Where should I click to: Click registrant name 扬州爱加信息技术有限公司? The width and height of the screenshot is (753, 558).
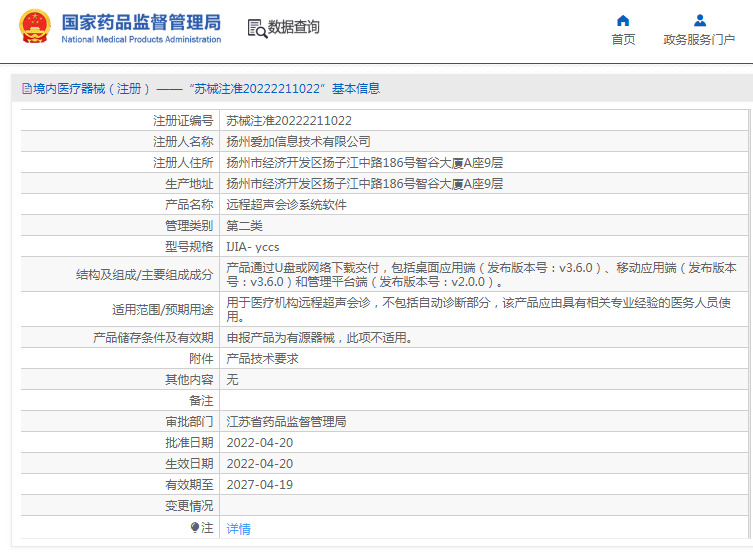298,142
